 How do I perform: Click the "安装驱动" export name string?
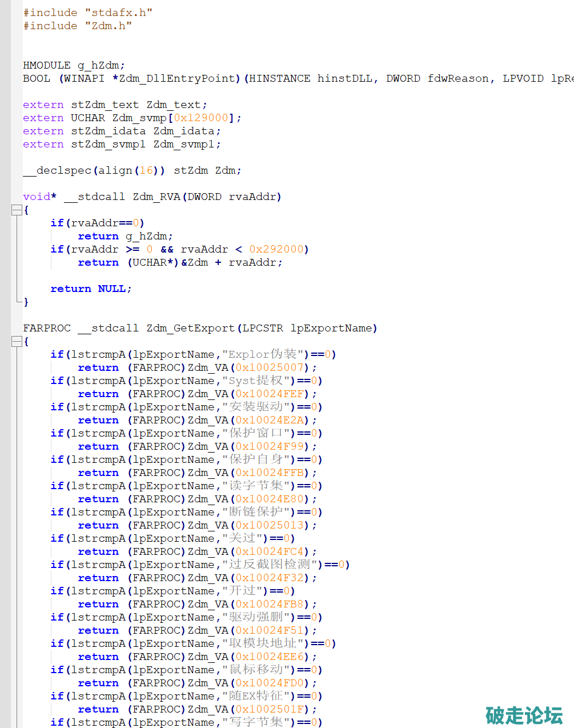259,407
